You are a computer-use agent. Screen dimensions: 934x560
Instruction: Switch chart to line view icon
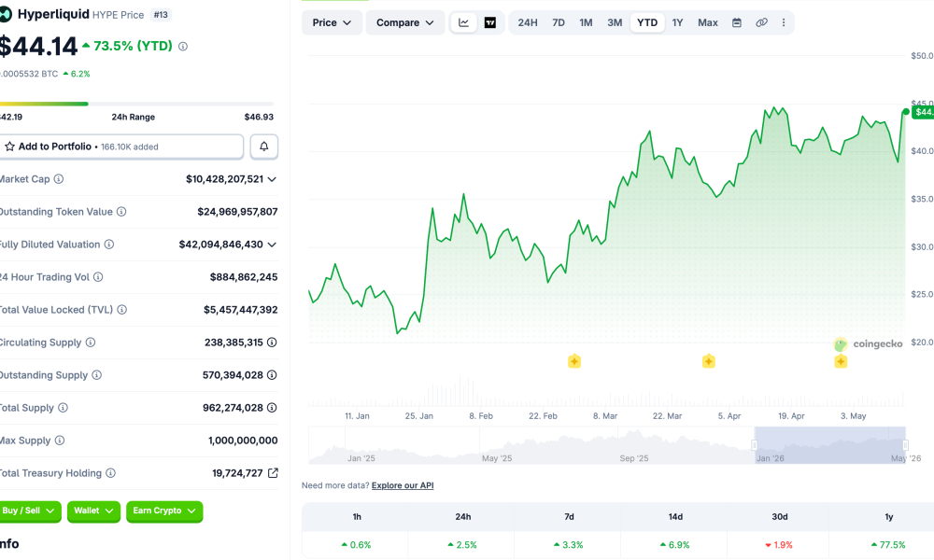click(x=463, y=22)
